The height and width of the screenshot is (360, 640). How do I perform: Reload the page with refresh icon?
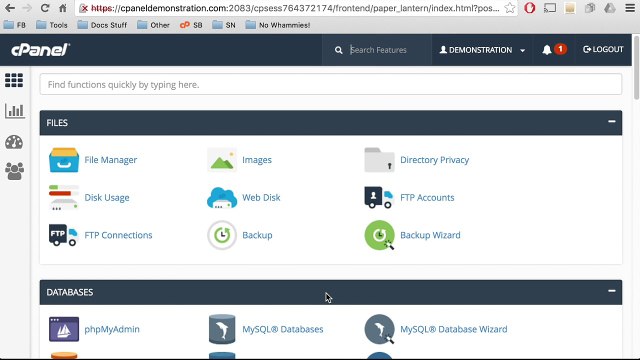[x=45, y=8]
